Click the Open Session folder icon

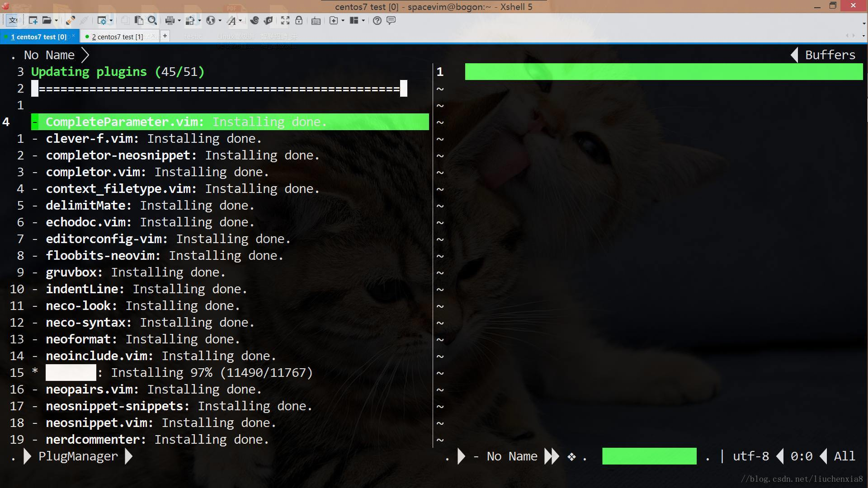[46, 20]
